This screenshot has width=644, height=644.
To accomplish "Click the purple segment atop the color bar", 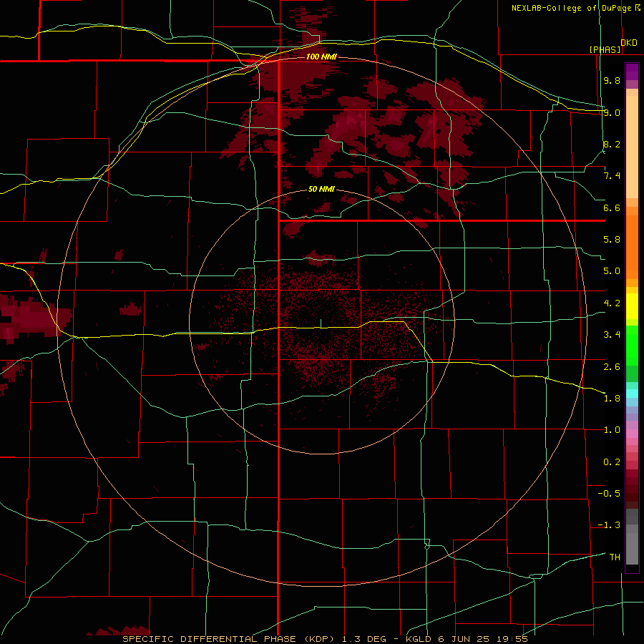I will click(632, 72).
